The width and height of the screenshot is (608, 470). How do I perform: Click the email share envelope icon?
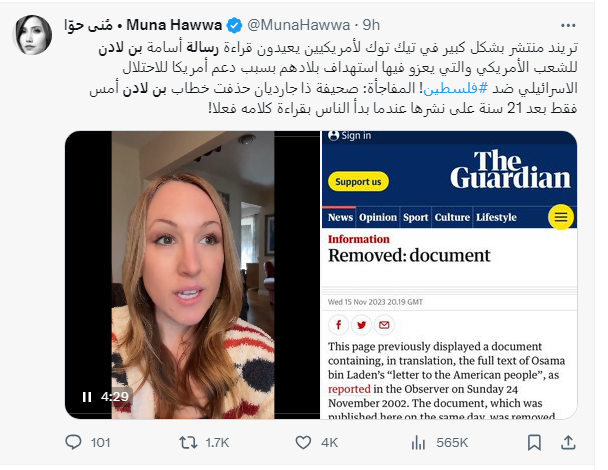click(x=384, y=325)
